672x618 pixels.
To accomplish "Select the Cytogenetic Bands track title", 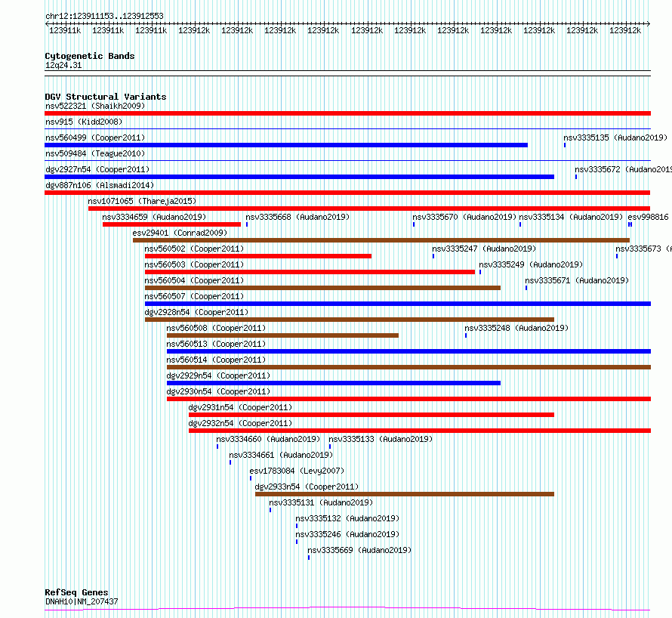I will 90,56.
